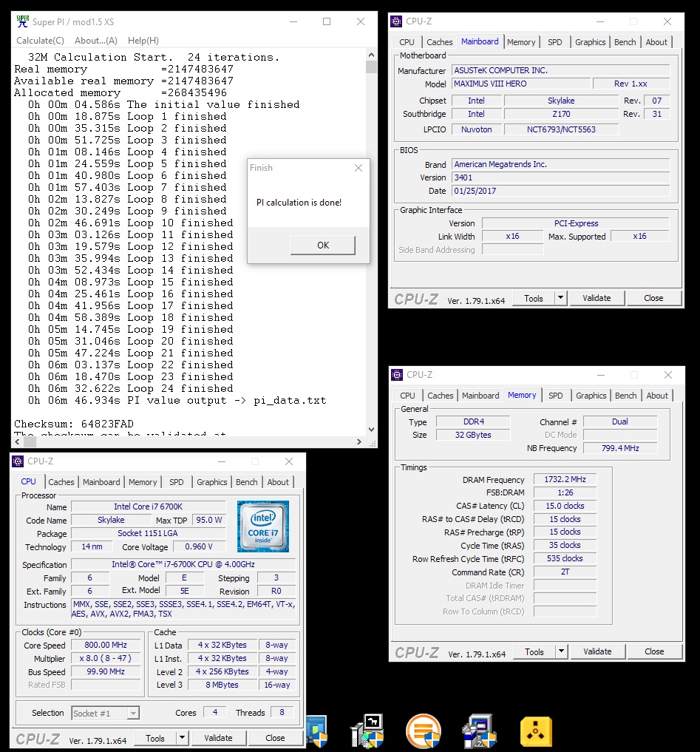
Task: Click the Loop 24 finished line
Action: (x=130, y=388)
